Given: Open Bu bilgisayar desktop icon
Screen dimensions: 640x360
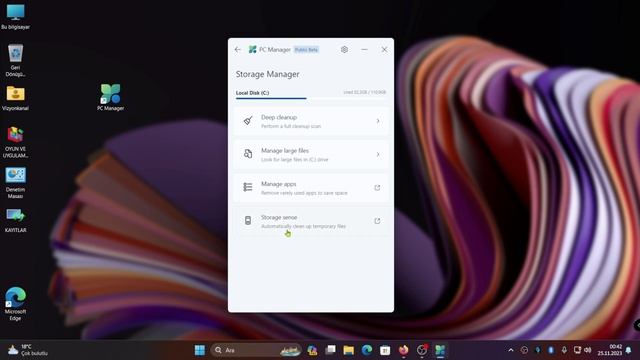Looking at the screenshot, I should tap(16, 17).
